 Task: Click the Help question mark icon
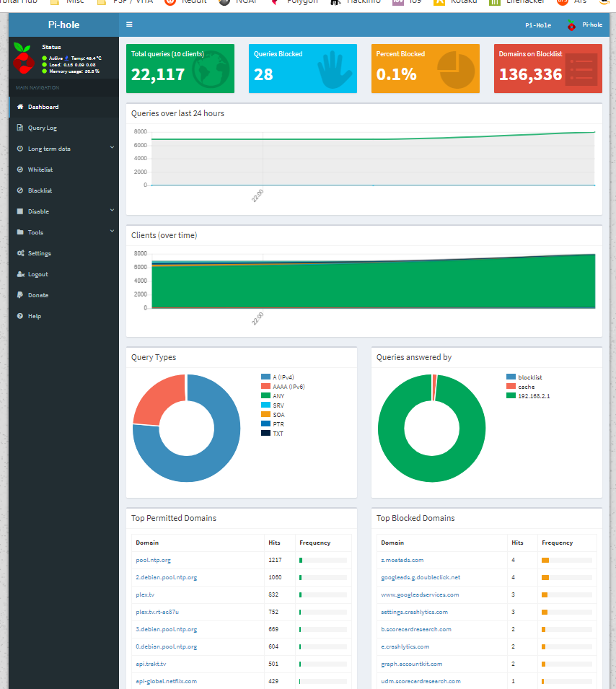pyautogui.click(x=20, y=316)
